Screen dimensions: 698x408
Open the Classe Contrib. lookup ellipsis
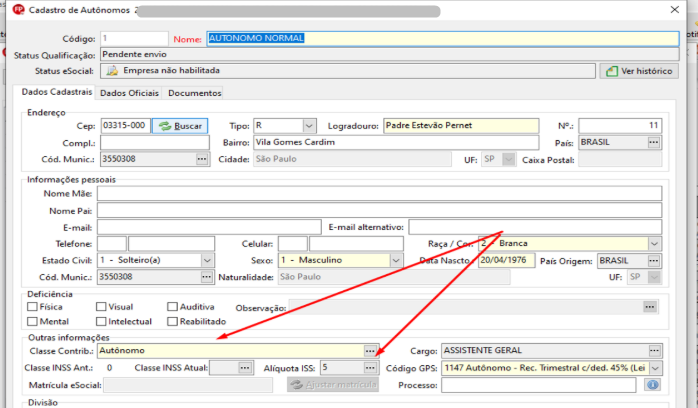(370, 351)
